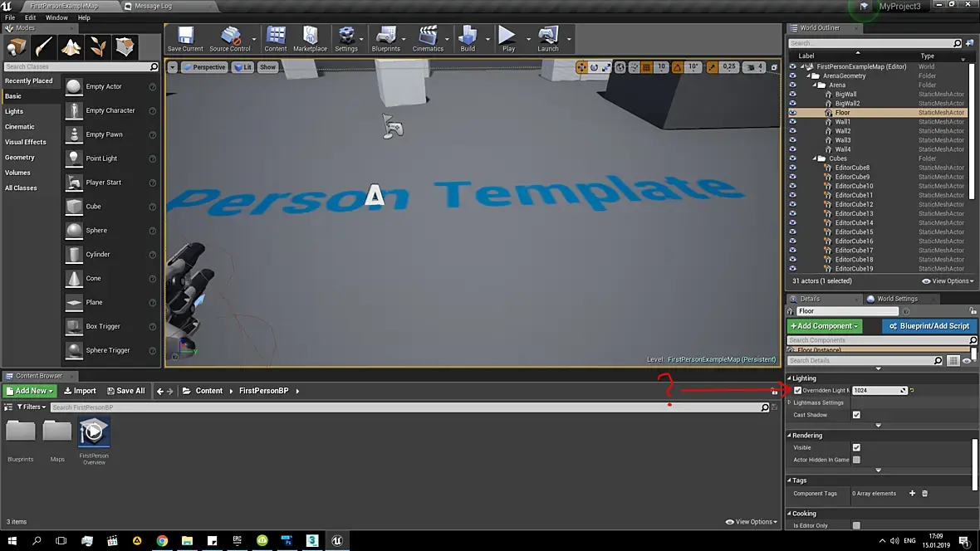Toggle the Visible checkbox under Rendering
The width and height of the screenshot is (980, 551).
[856, 447]
